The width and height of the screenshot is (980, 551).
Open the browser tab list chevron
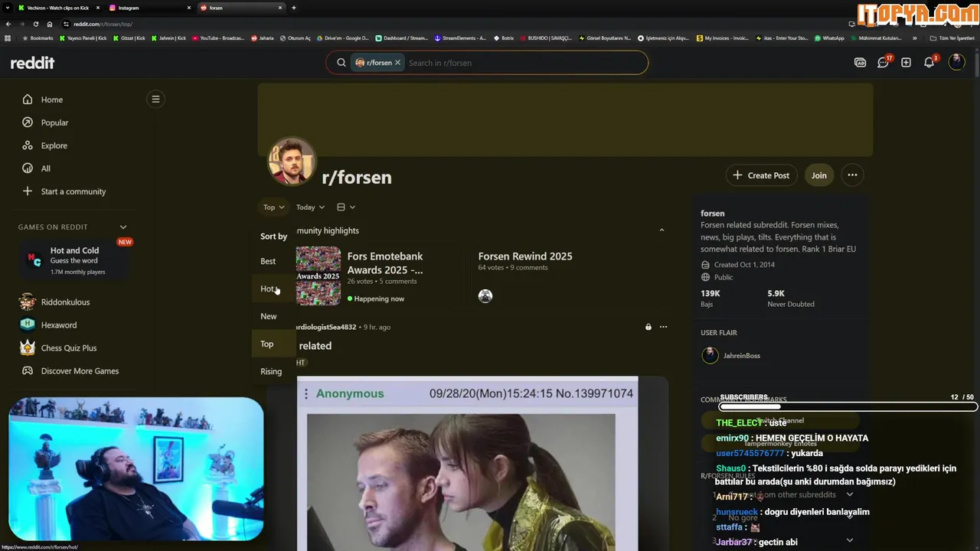[x=8, y=8]
